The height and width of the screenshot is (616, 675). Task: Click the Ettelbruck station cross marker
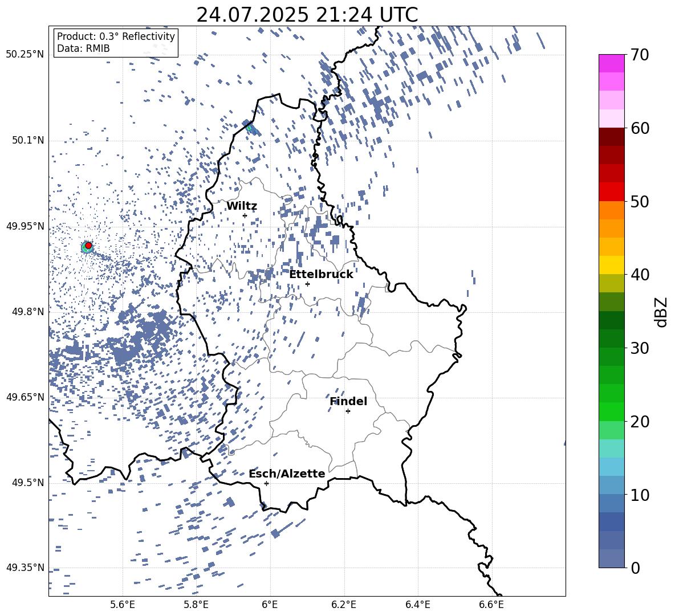point(307,284)
